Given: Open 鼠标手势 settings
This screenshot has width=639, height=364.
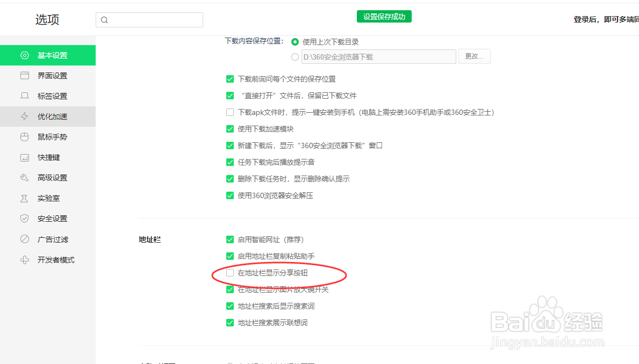Looking at the screenshot, I should click(x=48, y=137).
